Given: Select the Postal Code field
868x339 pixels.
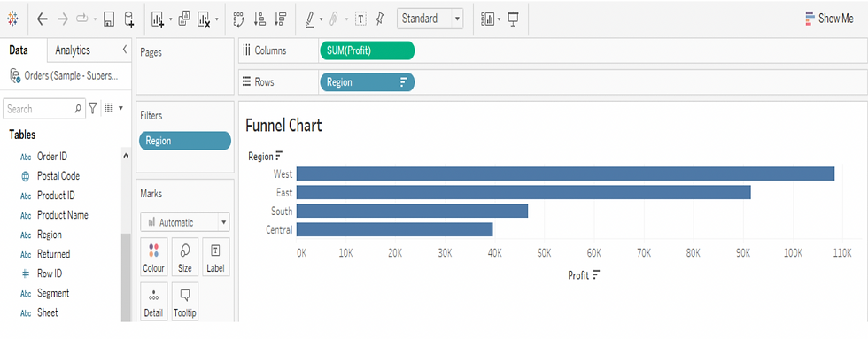Looking at the screenshot, I should [x=58, y=176].
